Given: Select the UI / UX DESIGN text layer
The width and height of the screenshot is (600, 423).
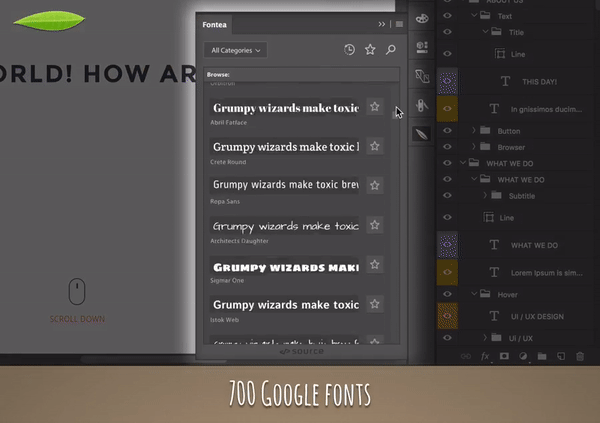Looking at the screenshot, I should tap(537, 317).
